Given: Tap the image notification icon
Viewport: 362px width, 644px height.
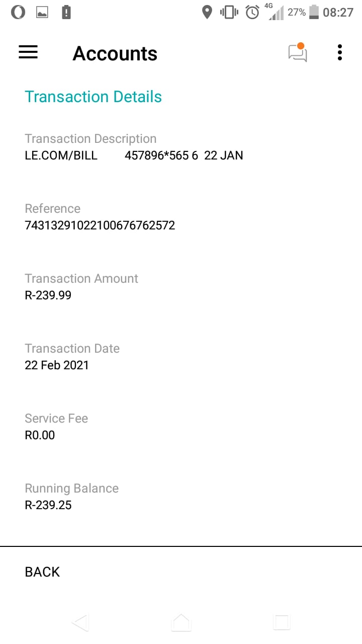Looking at the screenshot, I should pyautogui.click(x=42, y=12).
